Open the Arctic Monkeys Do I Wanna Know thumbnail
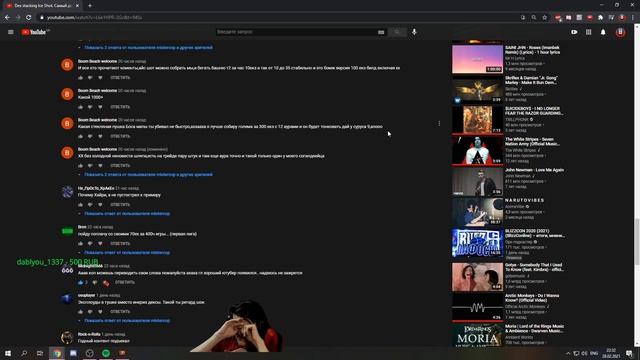The width and height of the screenshot is (640, 360). click(x=477, y=307)
